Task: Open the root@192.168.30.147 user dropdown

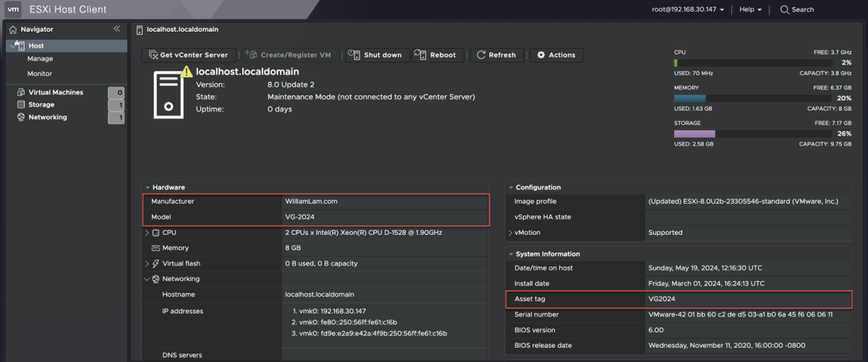Action: click(x=688, y=9)
